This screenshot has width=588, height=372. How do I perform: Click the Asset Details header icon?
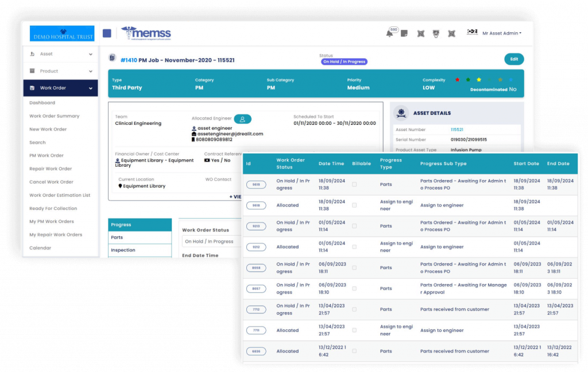click(401, 113)
